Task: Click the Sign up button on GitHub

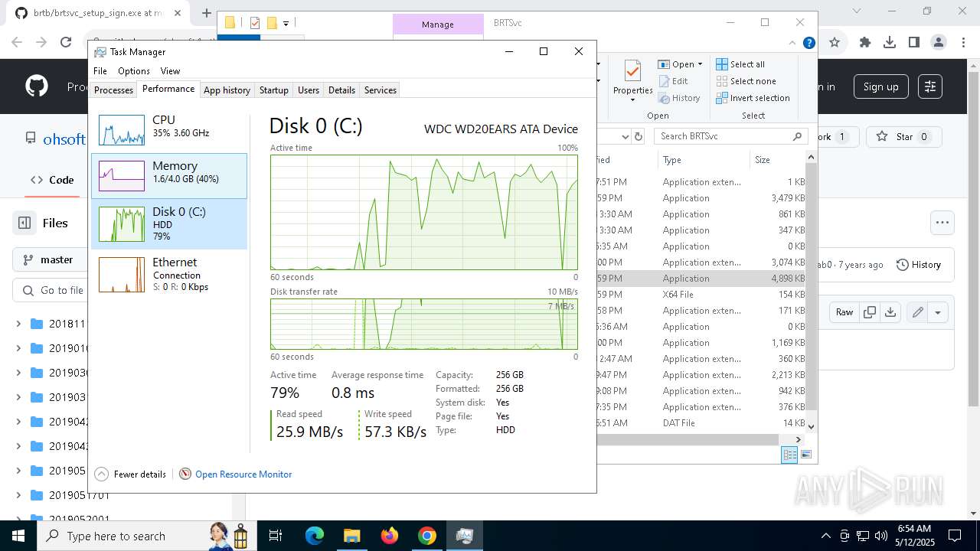Action: [880, 86]
